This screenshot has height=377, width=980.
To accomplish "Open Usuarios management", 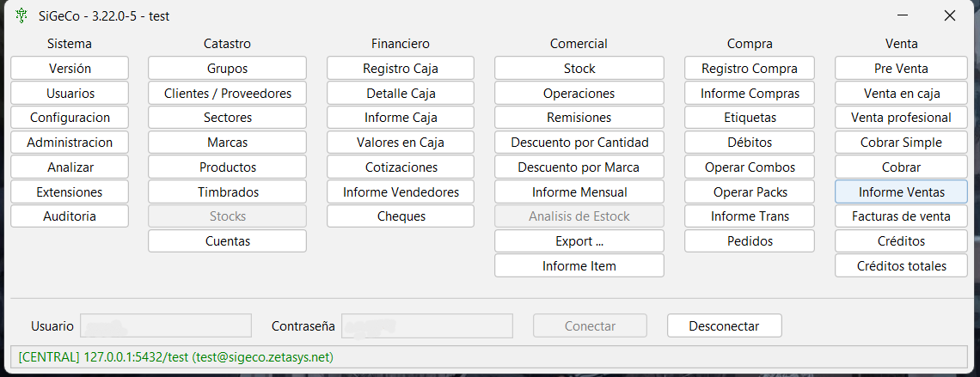I will (70, 94).
